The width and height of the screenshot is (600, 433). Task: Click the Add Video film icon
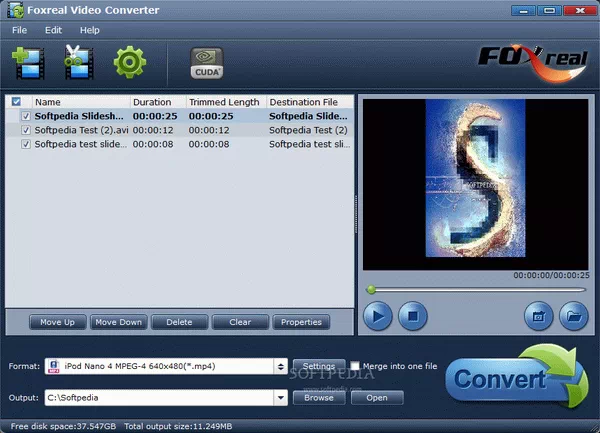[x=28, y=63]
